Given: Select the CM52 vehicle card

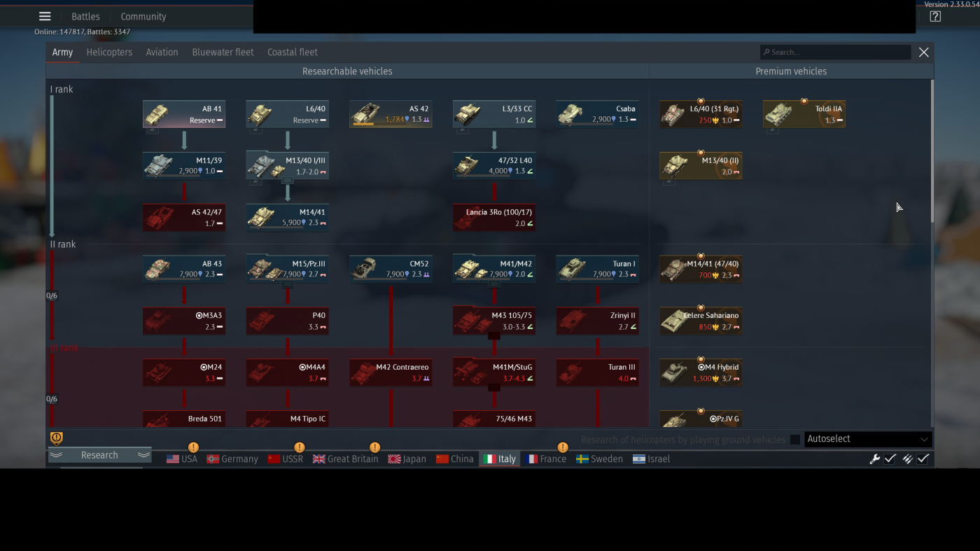Looking at the screenshot, I should click(x=391, y=269).
